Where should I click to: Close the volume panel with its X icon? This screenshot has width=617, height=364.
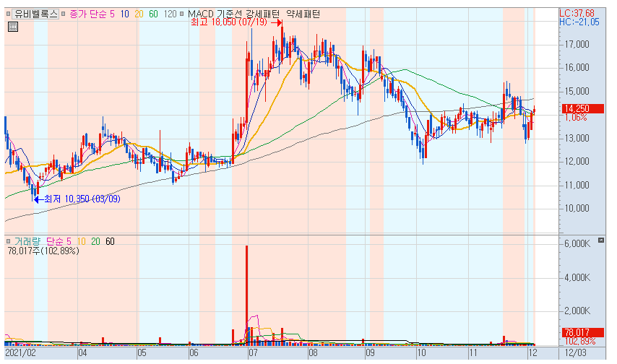[601, 240]
